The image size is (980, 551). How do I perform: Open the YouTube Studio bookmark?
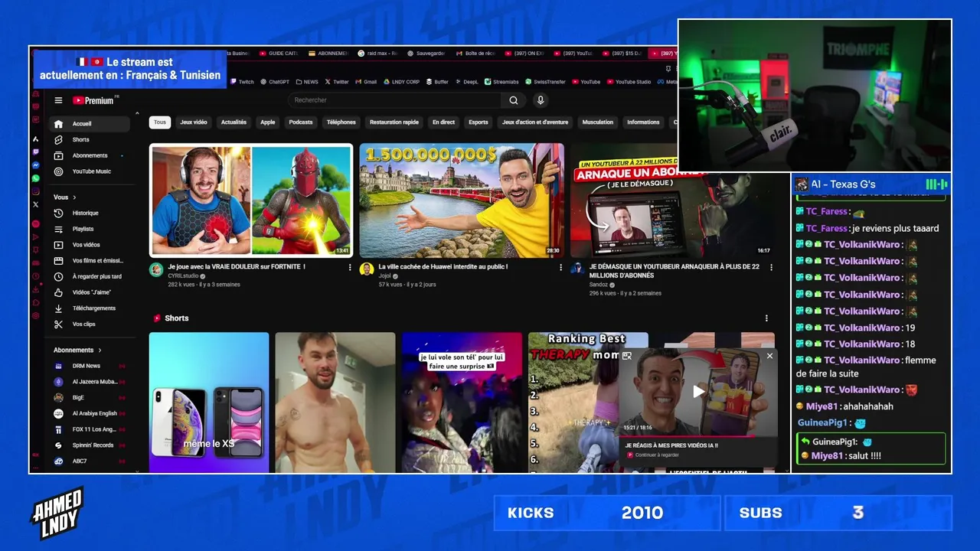pos(629,82)
